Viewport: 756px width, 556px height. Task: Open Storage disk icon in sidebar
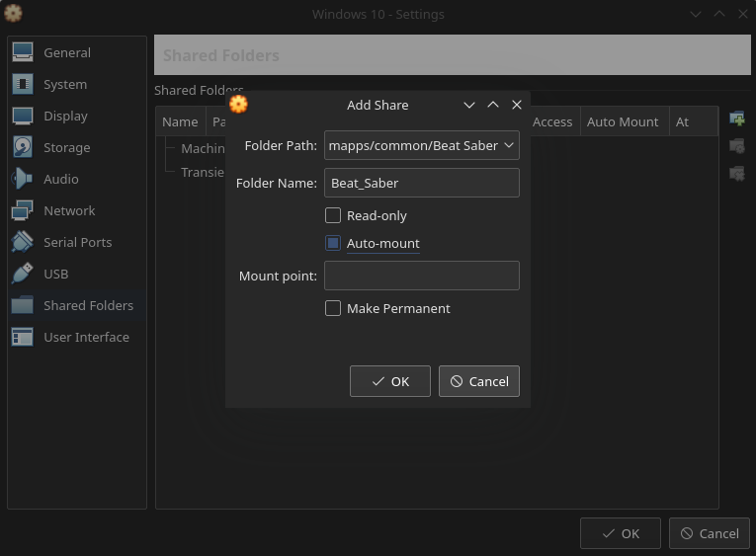click(23, 147)
